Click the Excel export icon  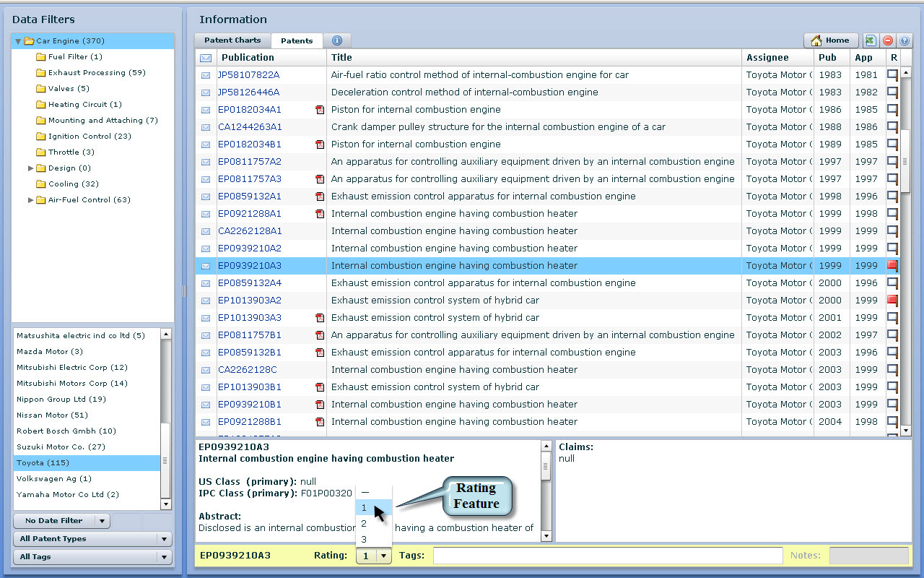(x=871, y=40)
